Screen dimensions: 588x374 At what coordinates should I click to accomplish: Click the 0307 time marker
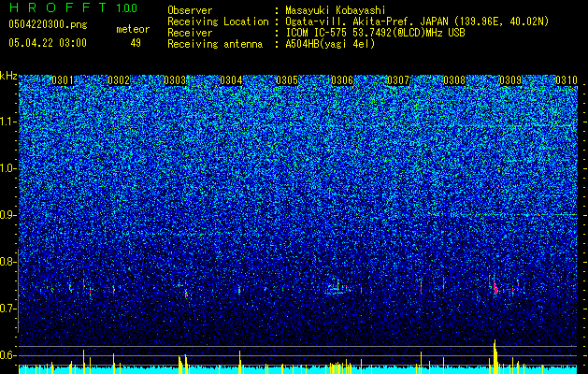click(x=398, y=80)
